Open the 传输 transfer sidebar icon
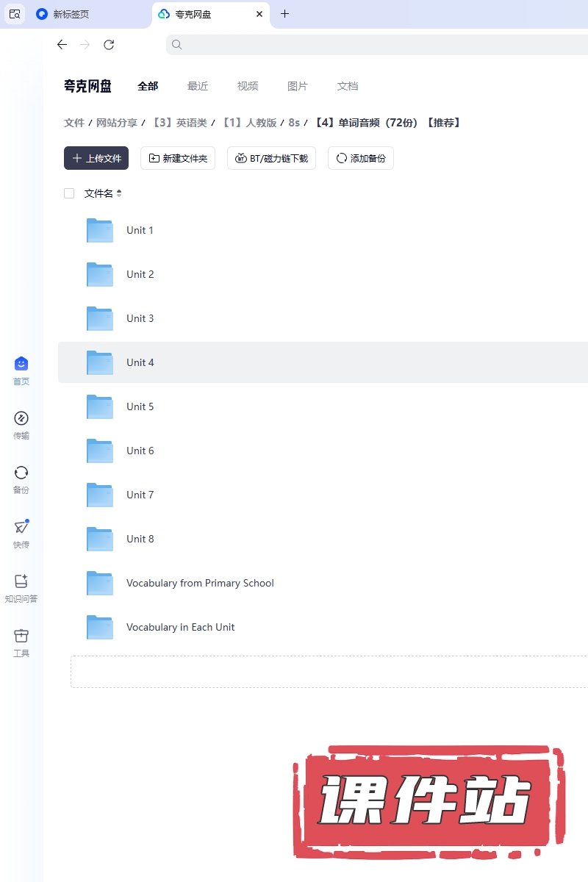This screenshot has height=882, width=588. [21, 419]
